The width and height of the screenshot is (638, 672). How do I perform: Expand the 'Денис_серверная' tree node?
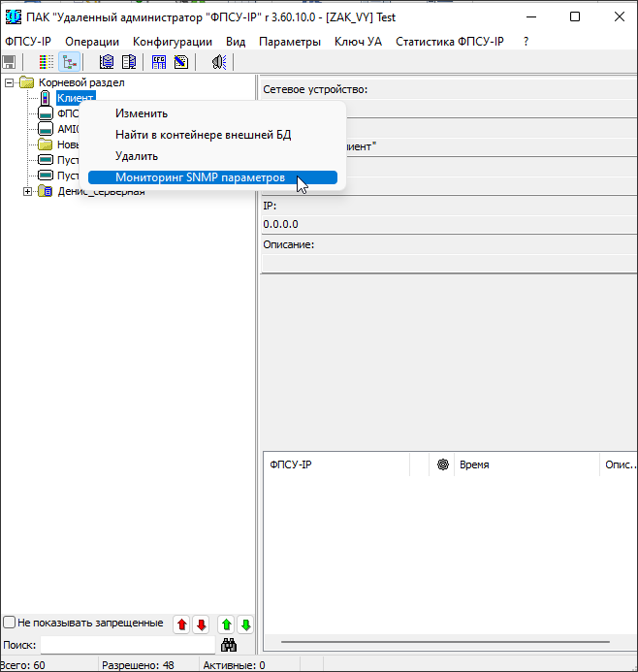(27, 191)
